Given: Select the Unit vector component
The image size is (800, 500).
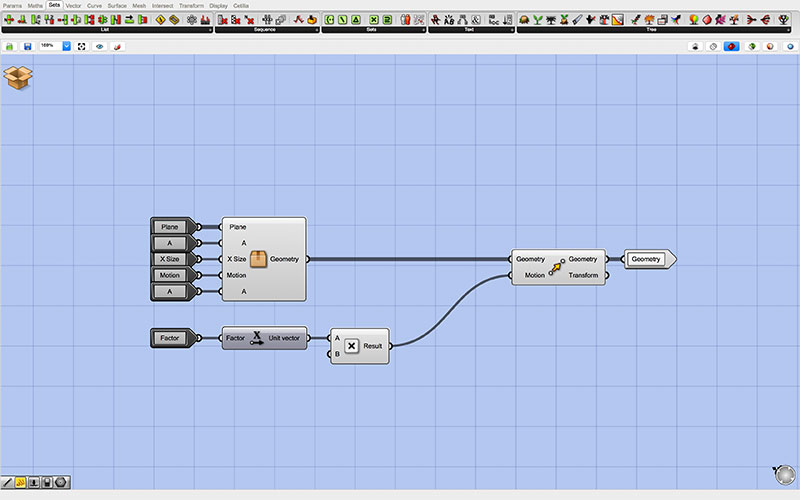Looking at the screenshot, I should [265, 338].
